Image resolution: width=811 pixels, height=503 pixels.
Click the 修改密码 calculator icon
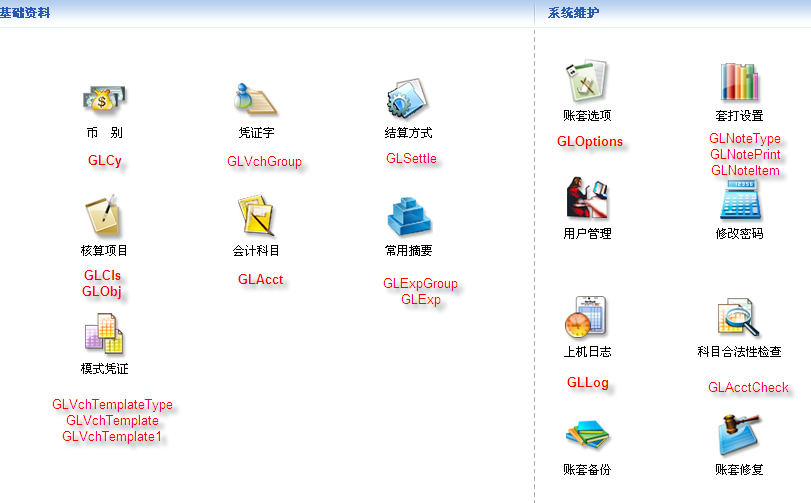coord(739,199)
